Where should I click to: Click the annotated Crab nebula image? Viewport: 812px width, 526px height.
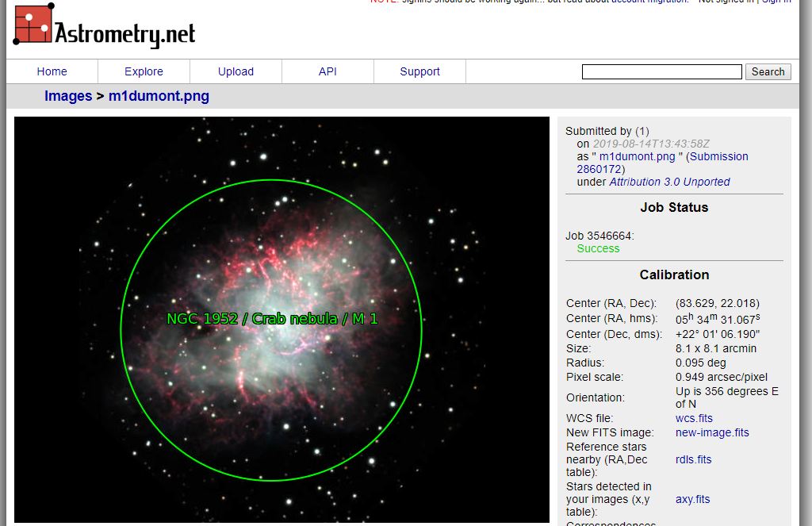coord(282,319)
